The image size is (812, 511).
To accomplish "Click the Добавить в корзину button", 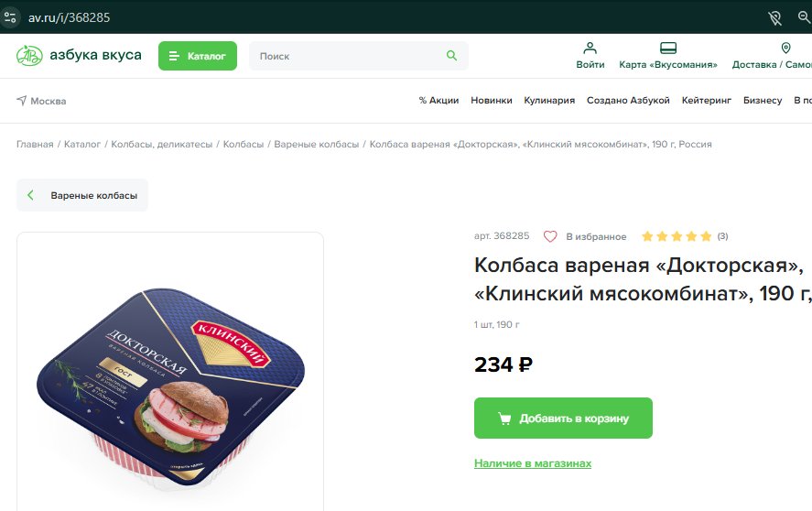I will 563,418.
